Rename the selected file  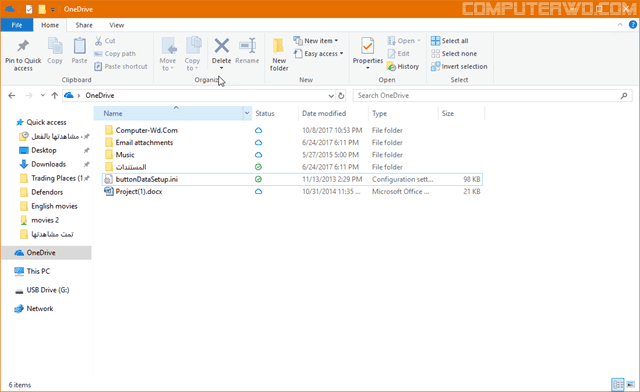coord(247,51)
